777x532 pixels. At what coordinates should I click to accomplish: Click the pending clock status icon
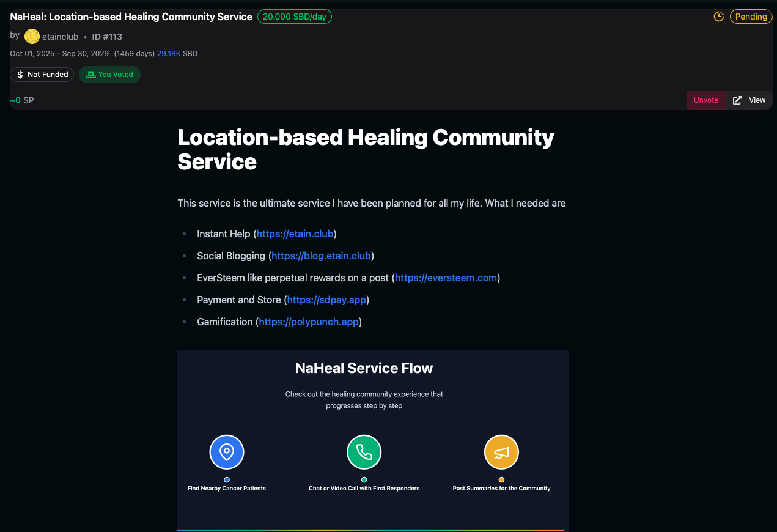click(719, 17)
